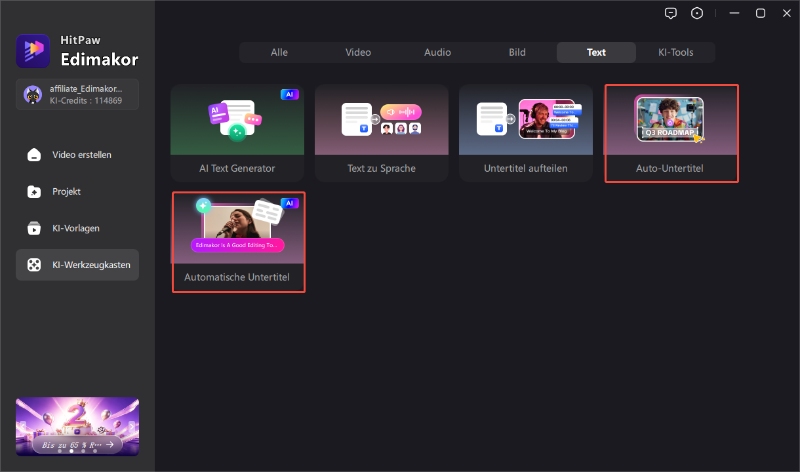This screenshot has height=472, width=800.
Task: Click the circular menu icon in title bar
Action: [x=697, y=13]
